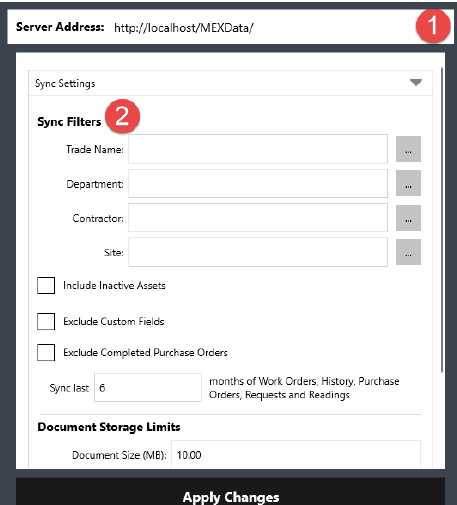Click the vertical scrollbar of the settings panel

[442, 220]
